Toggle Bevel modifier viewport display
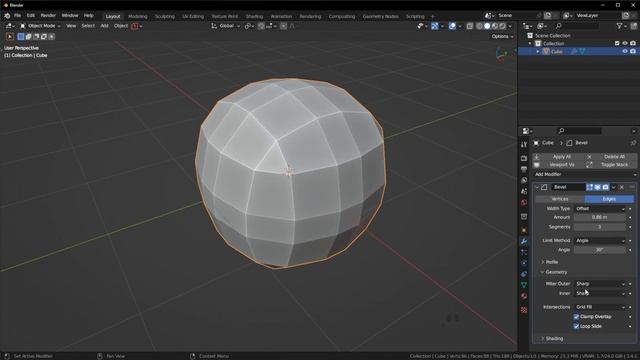Screen dimensions: 640x360 [598, 187]
